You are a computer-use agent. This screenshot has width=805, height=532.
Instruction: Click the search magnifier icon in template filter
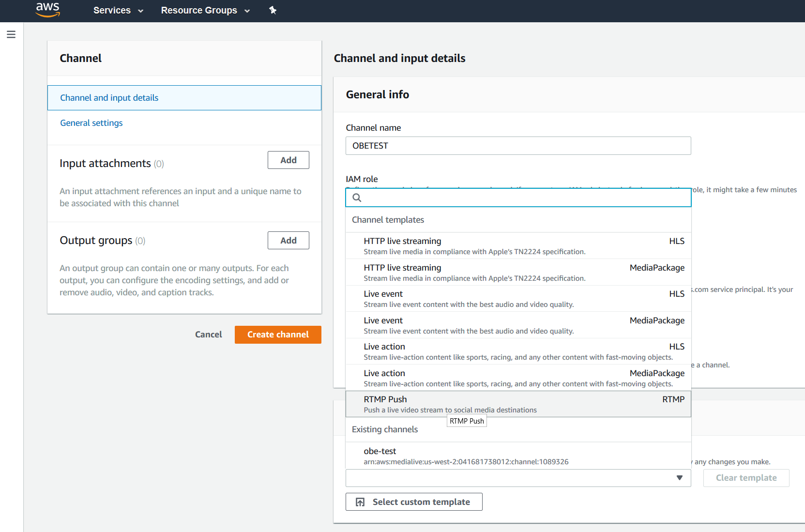point(357,198)
